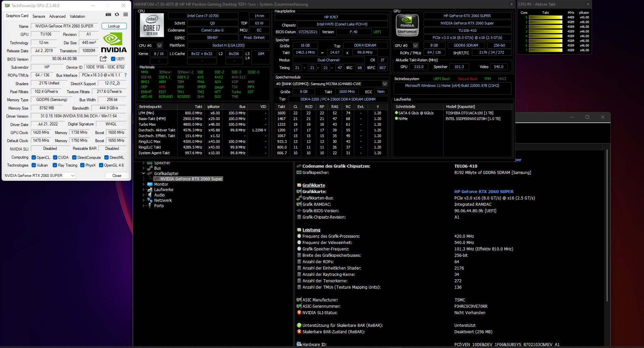Expand the Bus tree node
The image size is (644, 348).
144,168
